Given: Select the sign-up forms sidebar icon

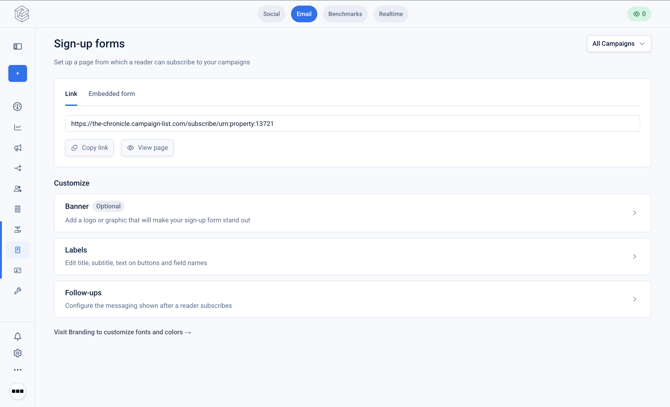Looking at the screenshot, I should tap(18, 250).
